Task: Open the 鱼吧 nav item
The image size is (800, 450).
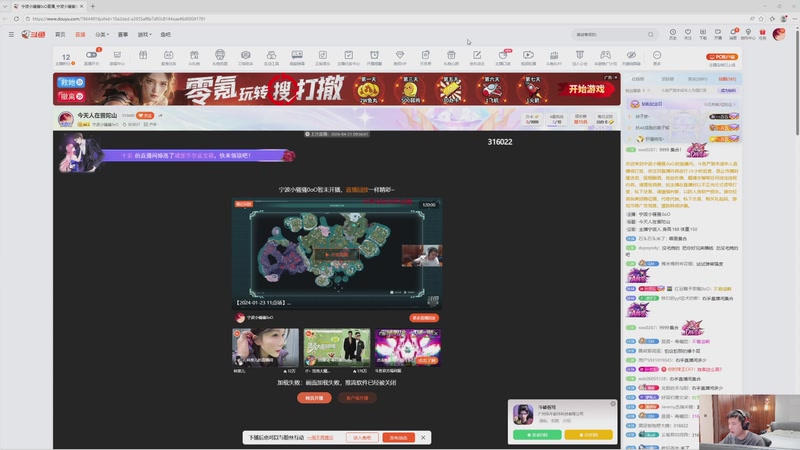Action: point(165,35)
